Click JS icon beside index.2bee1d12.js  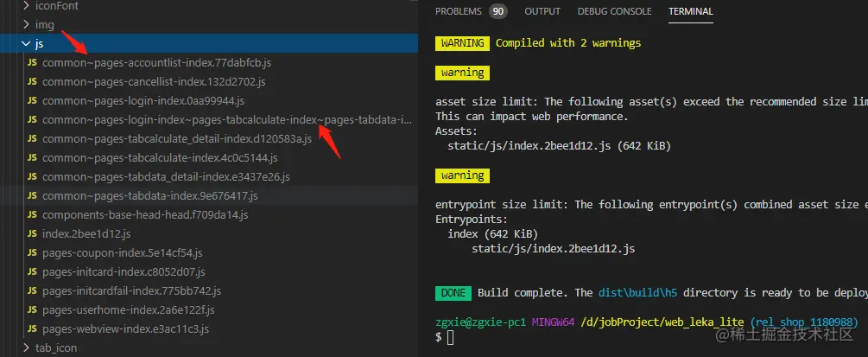tap(32, 234)
